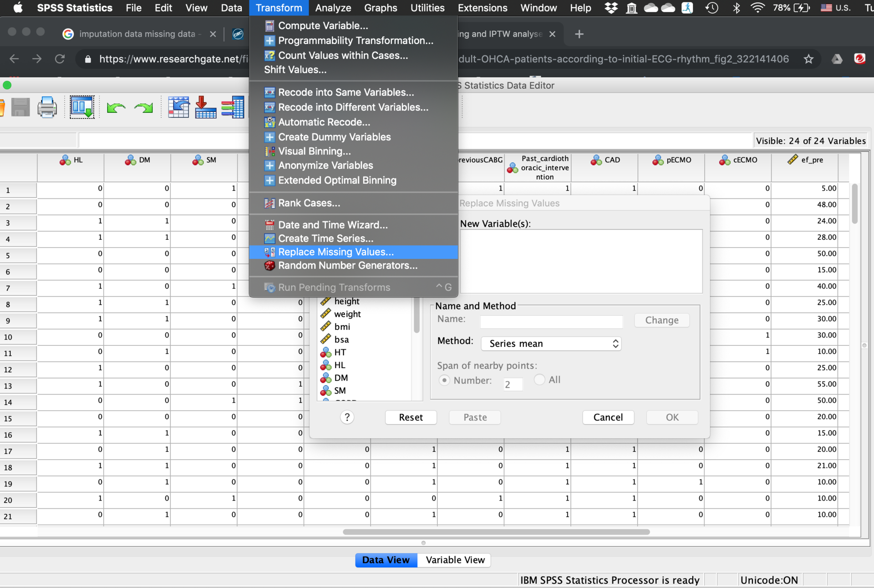Switch to Data View tab

pyautogui.click(x=386, y=560)
